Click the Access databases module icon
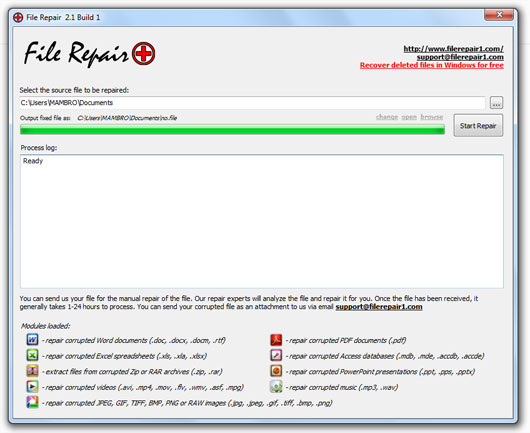Screen dimensions: 530x433 (x=276, y=355)
